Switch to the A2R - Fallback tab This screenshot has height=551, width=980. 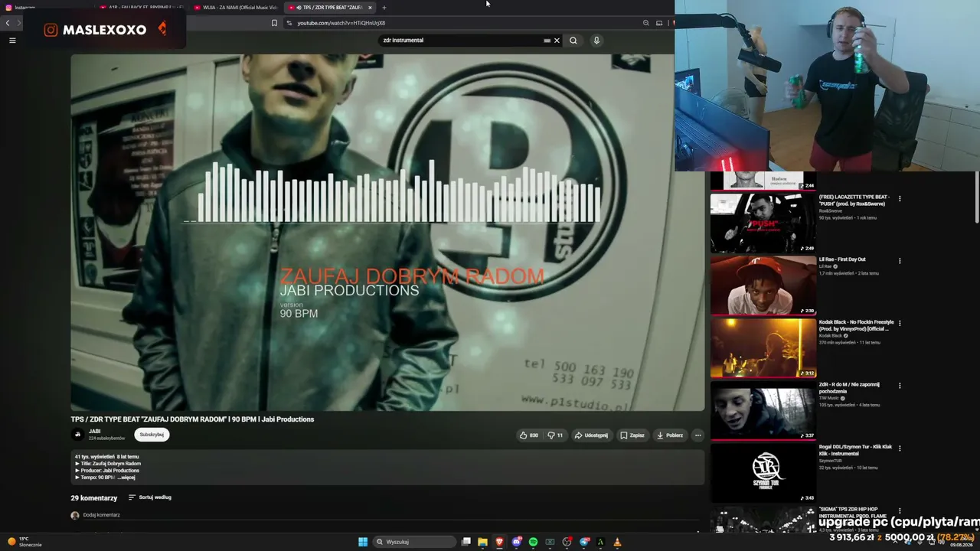coord(142,8)
